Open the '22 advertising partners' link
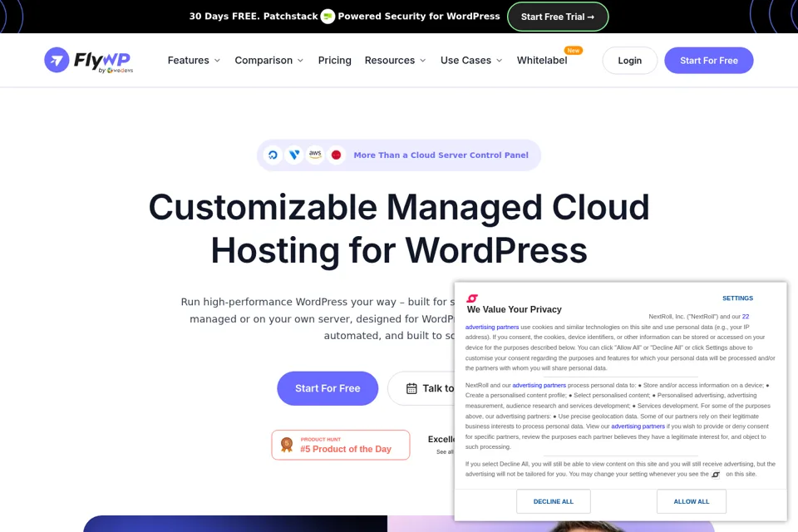The image size is (798, 532). (x=491, y=327)
